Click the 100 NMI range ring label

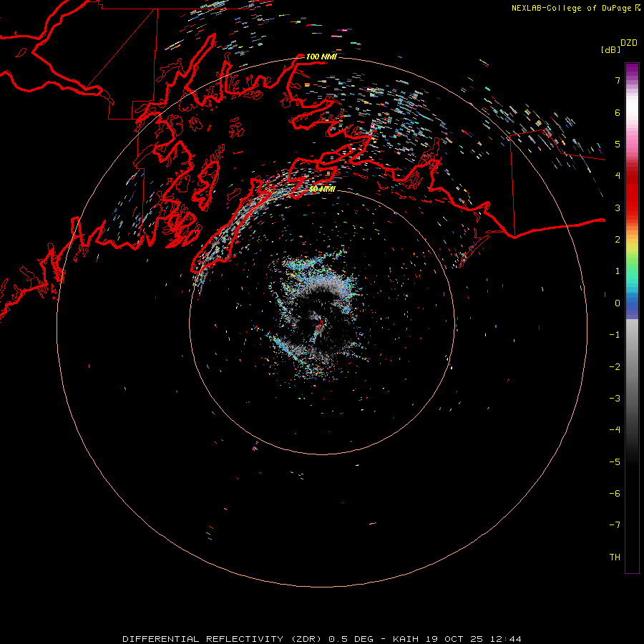click(321, 57)
